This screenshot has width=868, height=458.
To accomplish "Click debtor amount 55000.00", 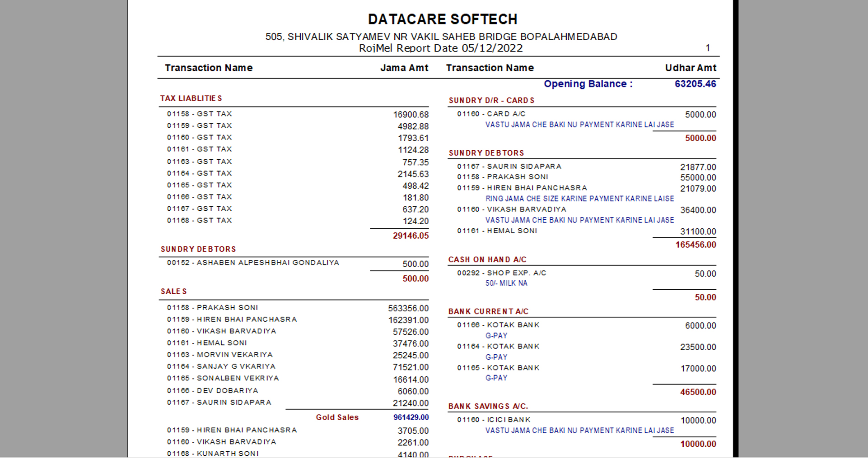I will tap(698, 178).
